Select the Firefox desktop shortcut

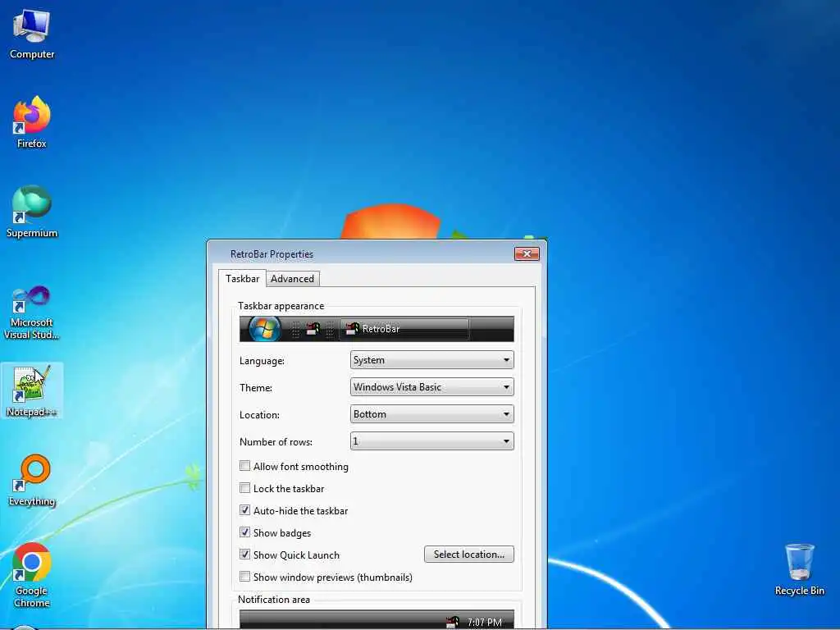tap(32, 123)
